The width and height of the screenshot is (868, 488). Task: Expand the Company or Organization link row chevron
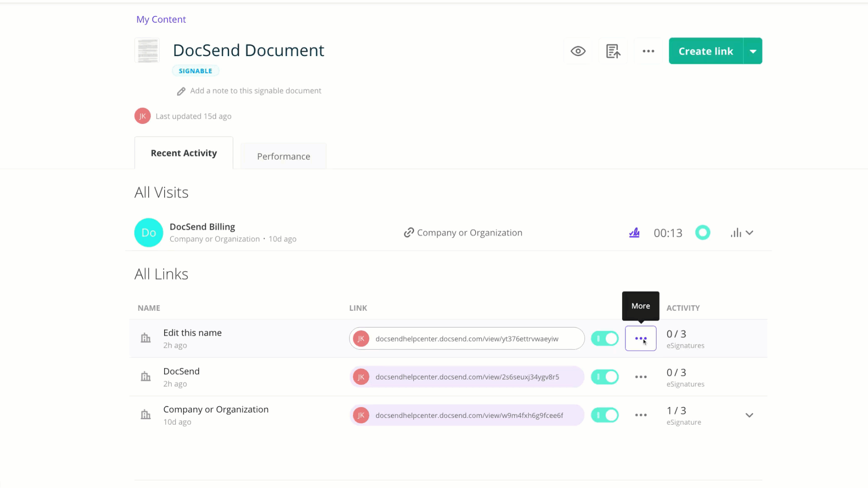pos(749,415)
